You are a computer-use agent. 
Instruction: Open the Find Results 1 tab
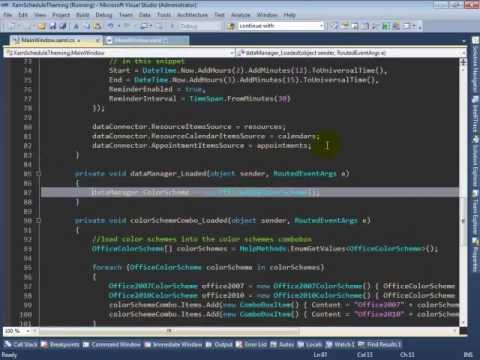point(380,345)
